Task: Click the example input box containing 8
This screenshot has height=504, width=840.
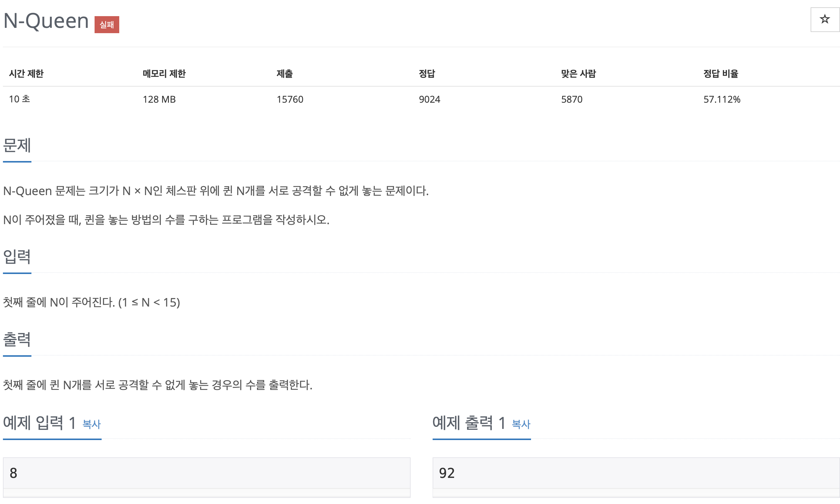Action: [x=206, y=473]
